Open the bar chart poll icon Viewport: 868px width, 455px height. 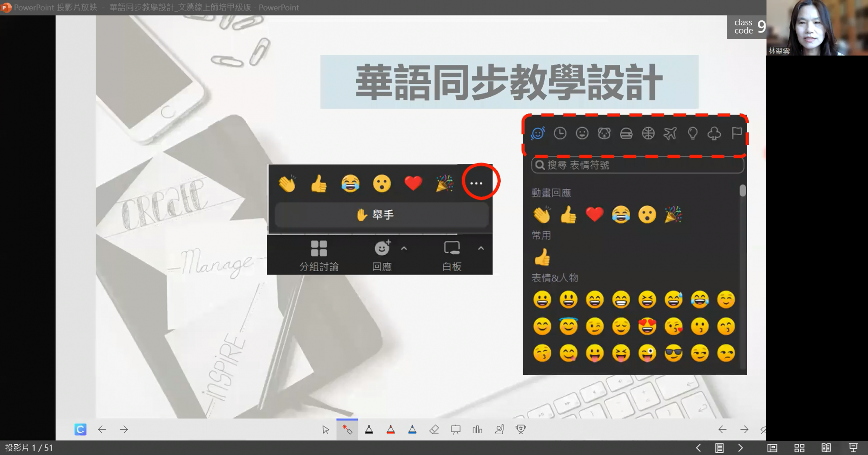[x=477, y=430]
